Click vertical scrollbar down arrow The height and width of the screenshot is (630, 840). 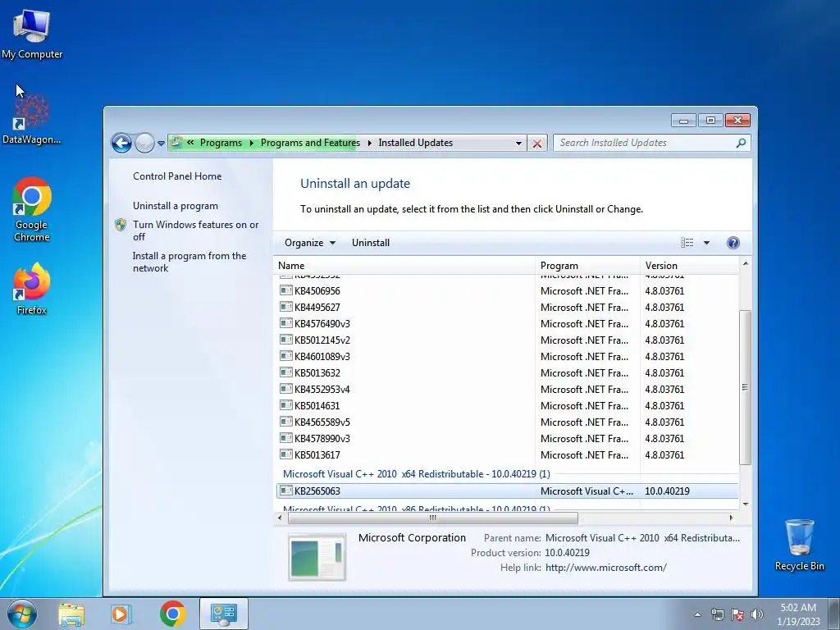(x=745, y=504)
